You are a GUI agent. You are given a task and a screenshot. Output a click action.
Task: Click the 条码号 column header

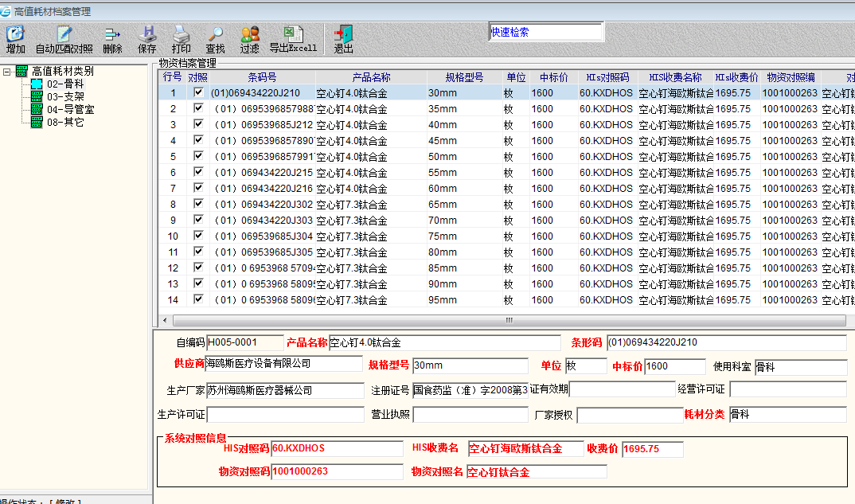tap(262, 77)
